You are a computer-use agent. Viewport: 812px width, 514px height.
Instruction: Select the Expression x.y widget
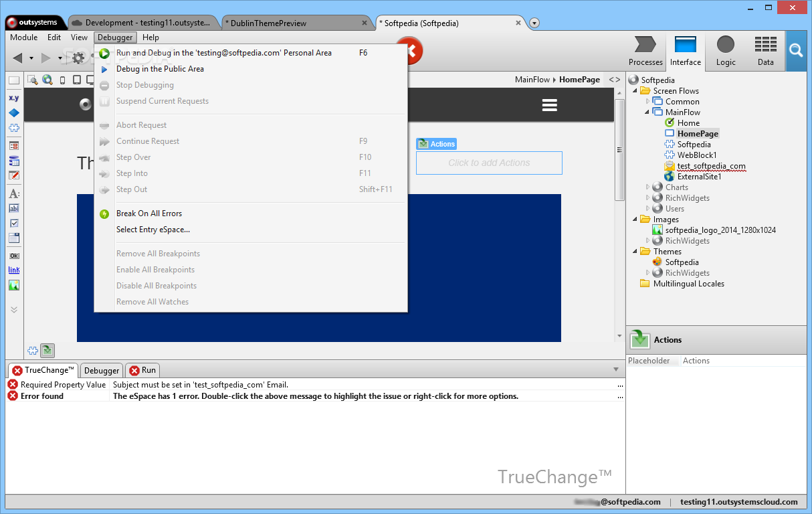[x=13, y=98]
